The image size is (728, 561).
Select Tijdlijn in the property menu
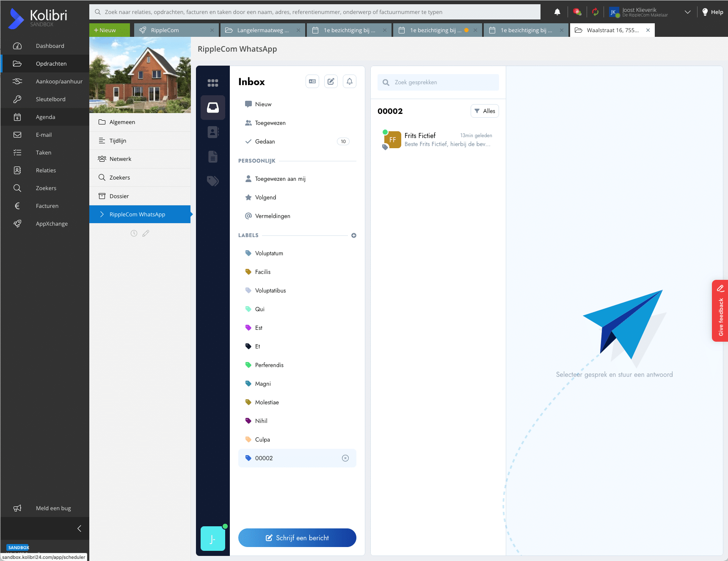(x=118, y=141)
